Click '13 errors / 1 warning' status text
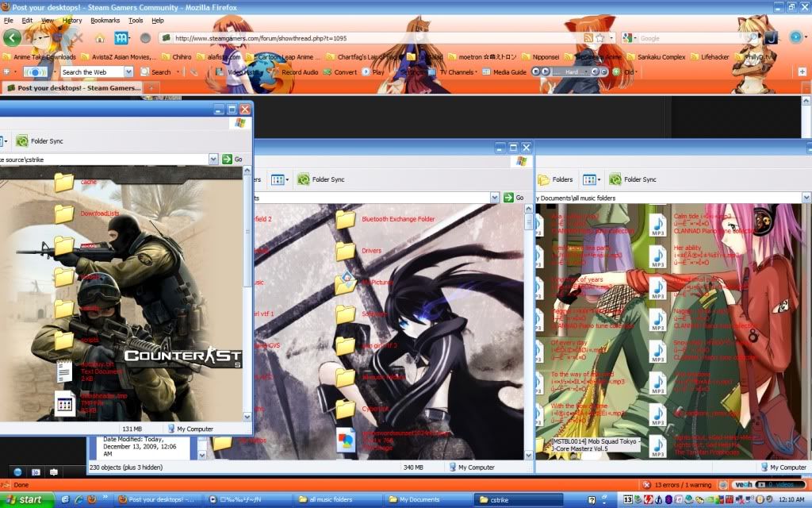 (x=683, y=485)
